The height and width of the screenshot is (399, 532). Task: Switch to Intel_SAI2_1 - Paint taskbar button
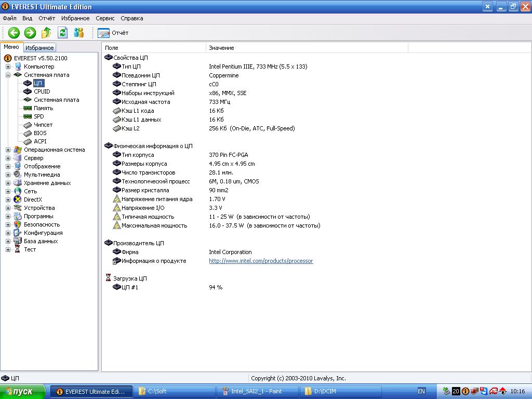point(257,391)
